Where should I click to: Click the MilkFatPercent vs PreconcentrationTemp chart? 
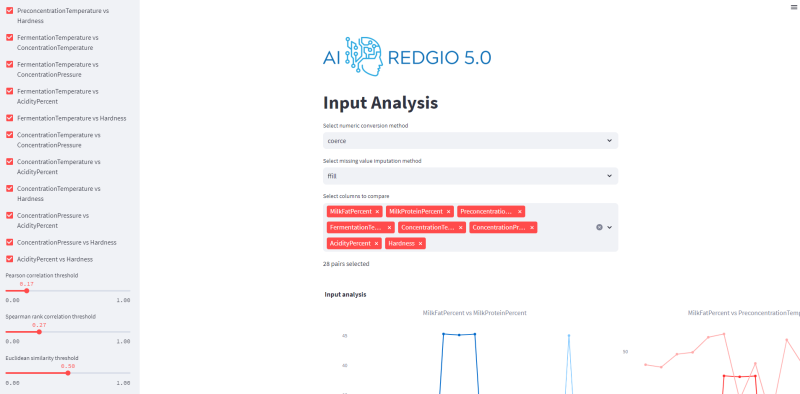point(711,352)
